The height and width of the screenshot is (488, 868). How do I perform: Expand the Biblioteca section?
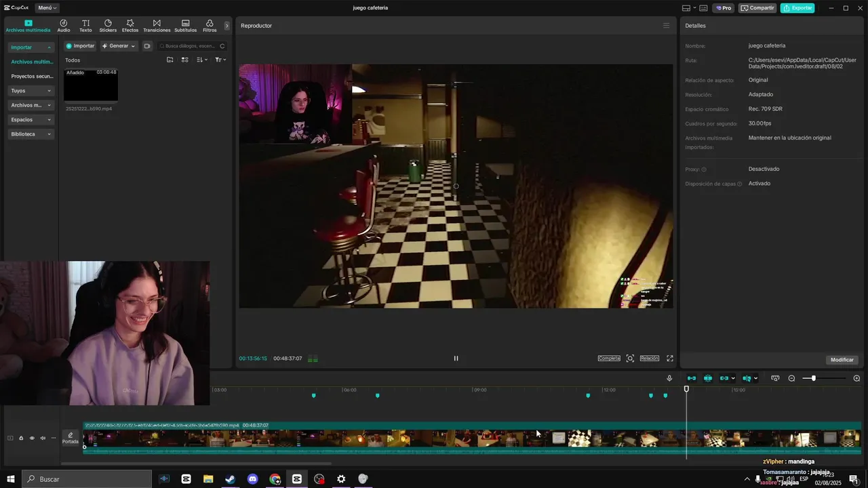[x=31, y=134]
